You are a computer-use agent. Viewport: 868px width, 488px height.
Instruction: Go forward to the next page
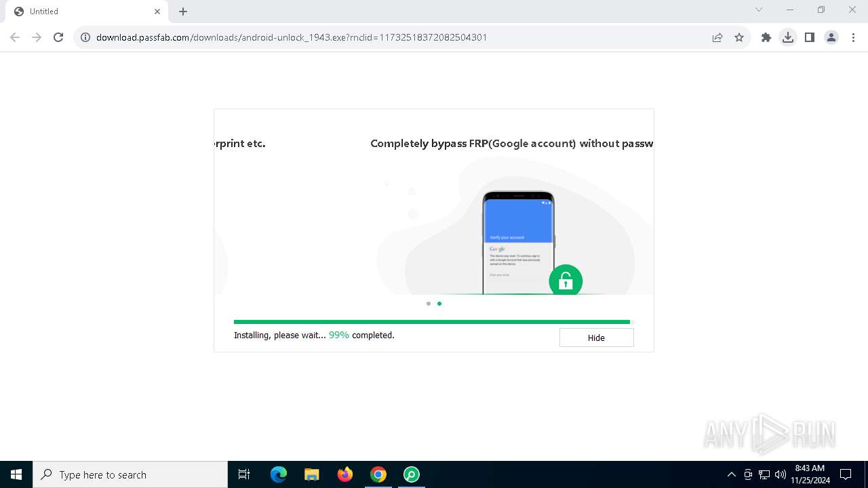tap(37, 37)
